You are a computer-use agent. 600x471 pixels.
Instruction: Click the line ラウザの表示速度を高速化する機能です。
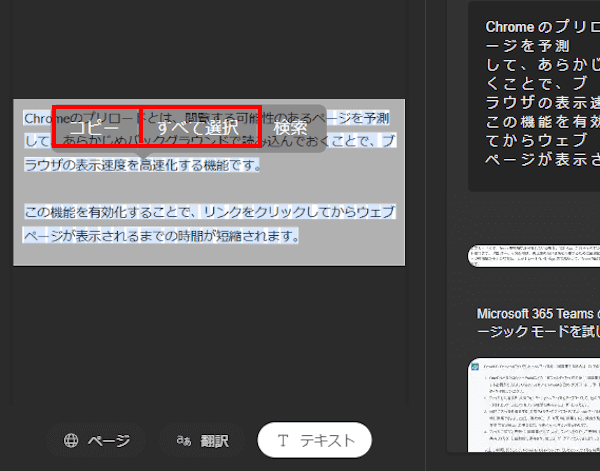[142, 165]
